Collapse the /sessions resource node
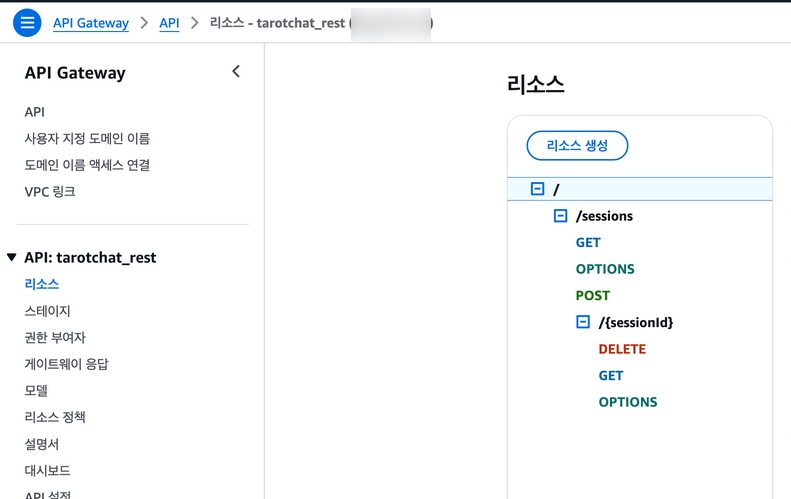 point(560,216)
